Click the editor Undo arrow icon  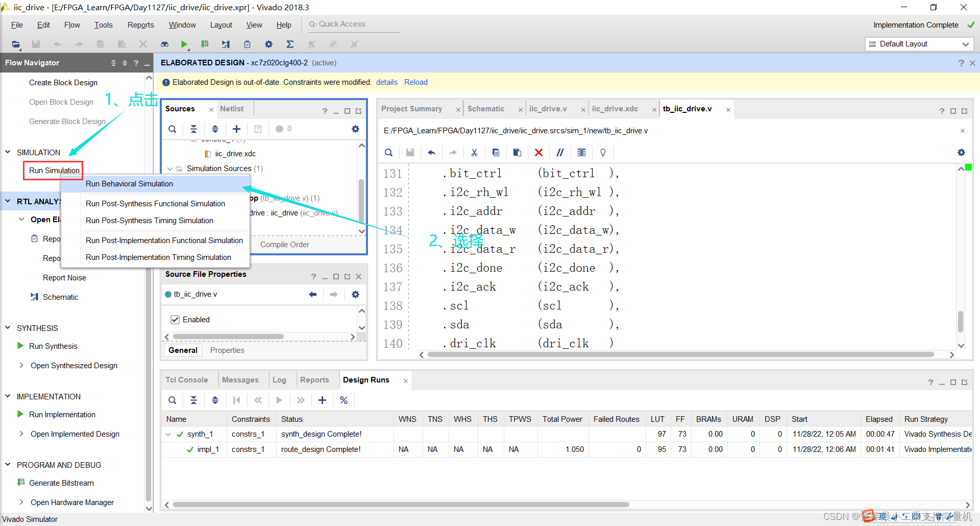[x=431, y=153]
